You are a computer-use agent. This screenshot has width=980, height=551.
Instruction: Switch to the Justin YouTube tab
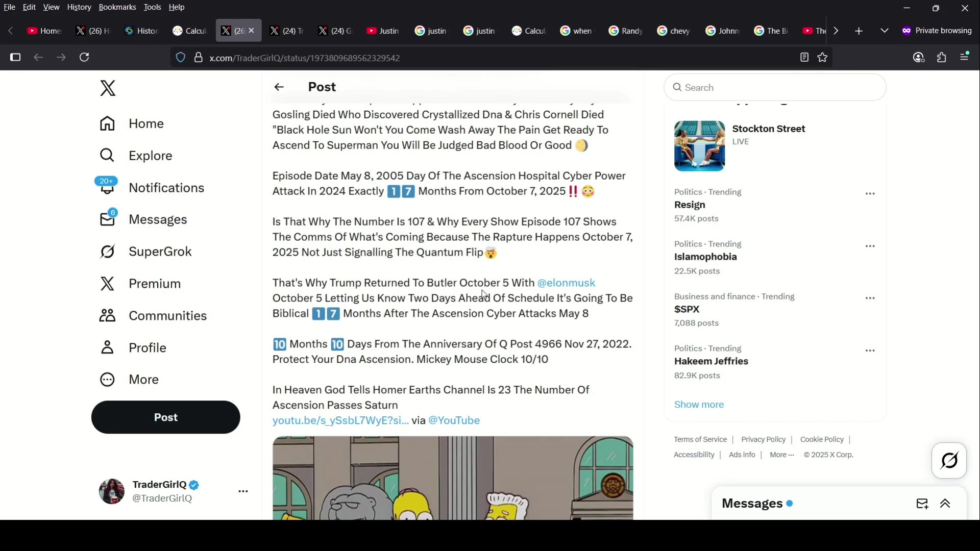[x=383, y=31]
